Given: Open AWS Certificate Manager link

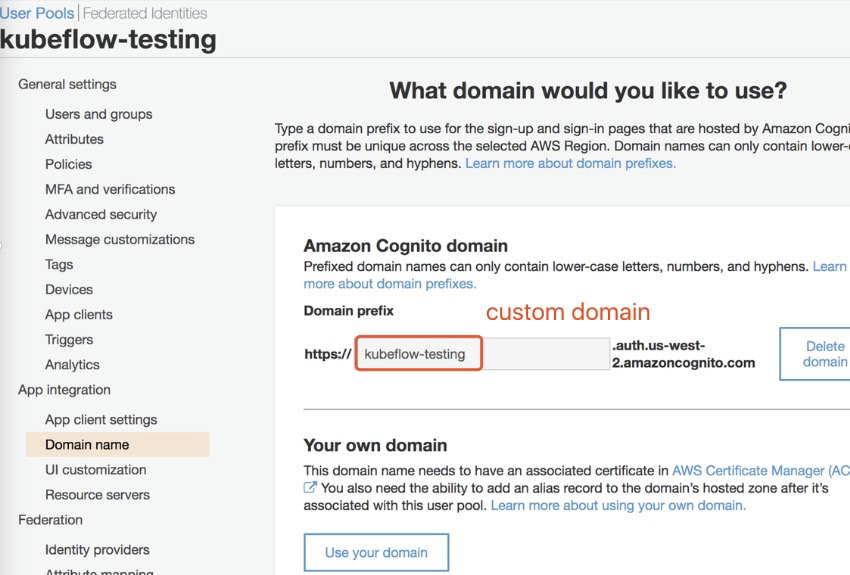Looking at the screenshot, I should click(761, 471).
